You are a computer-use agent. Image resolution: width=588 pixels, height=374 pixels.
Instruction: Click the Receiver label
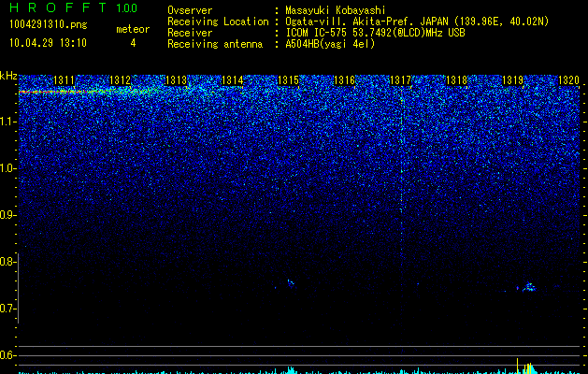pyautogui.click(x=190, y=33)
